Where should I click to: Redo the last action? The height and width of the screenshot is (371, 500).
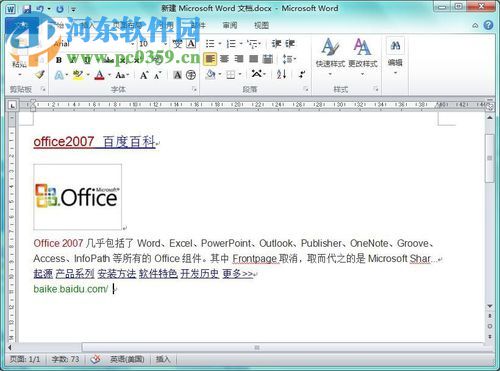60,9
